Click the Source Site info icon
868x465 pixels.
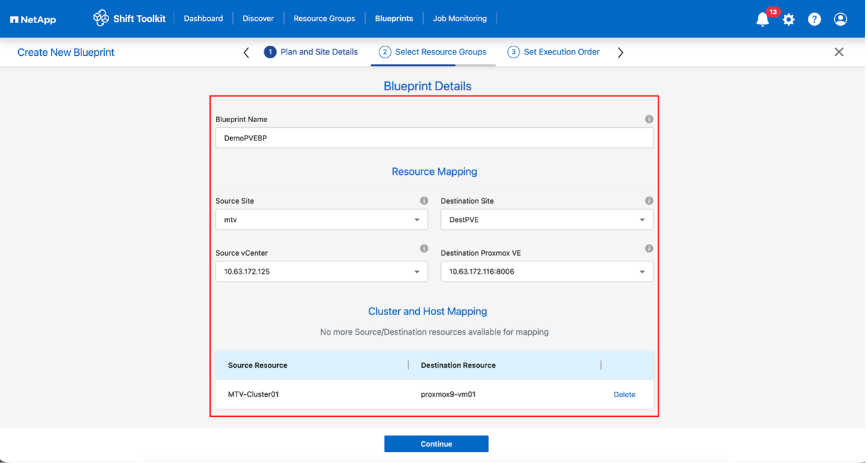(424, 201)
